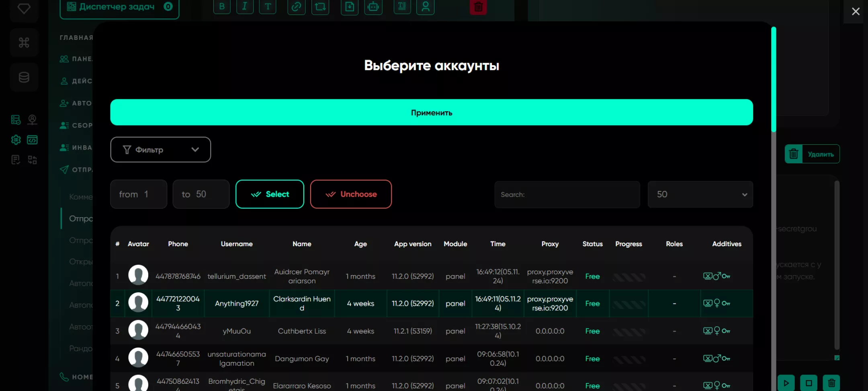Click the progress bar in tellurium_dassent row
The image size is (868, 391).
tap(629, 277)
